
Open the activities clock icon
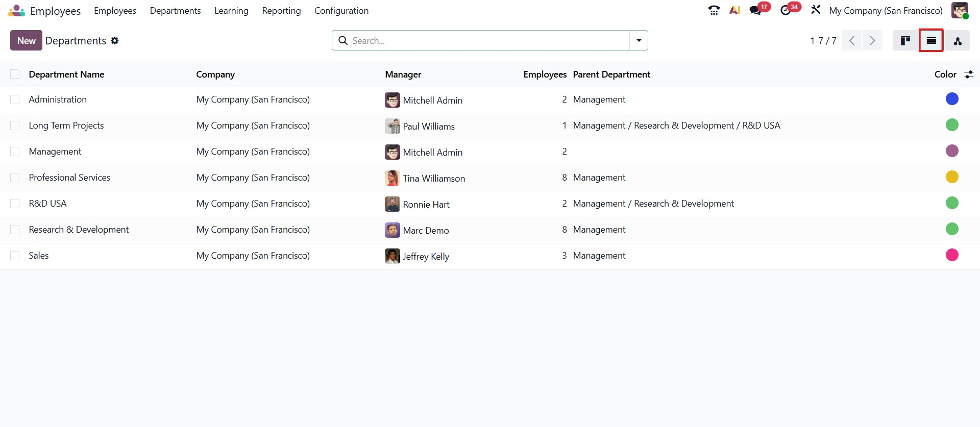786,11
